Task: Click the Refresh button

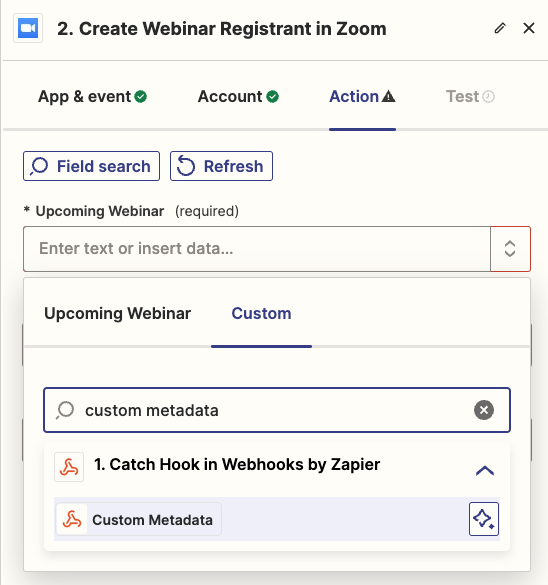Action: coord(221,166)
